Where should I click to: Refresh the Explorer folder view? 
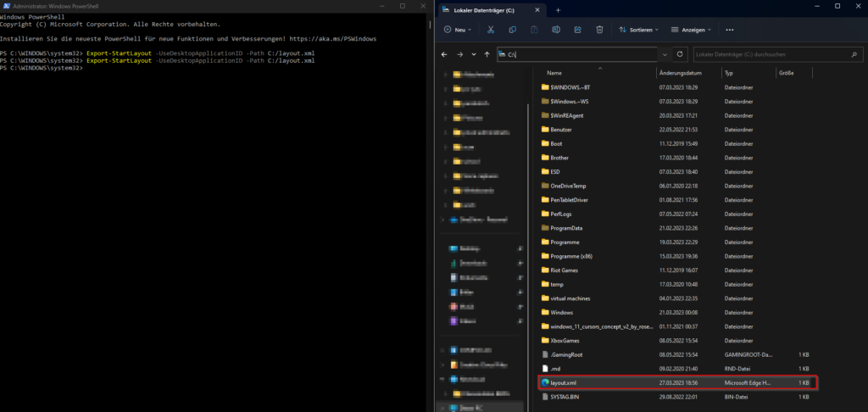click(681, 54)
